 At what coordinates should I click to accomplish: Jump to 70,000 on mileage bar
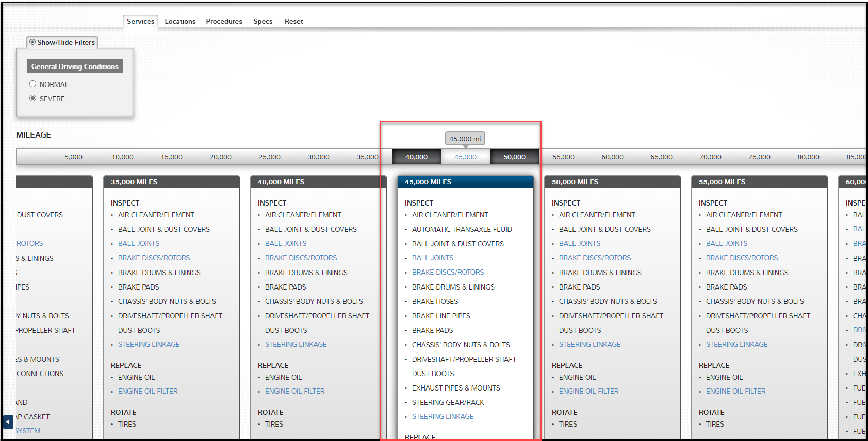(x=710, y=157)
